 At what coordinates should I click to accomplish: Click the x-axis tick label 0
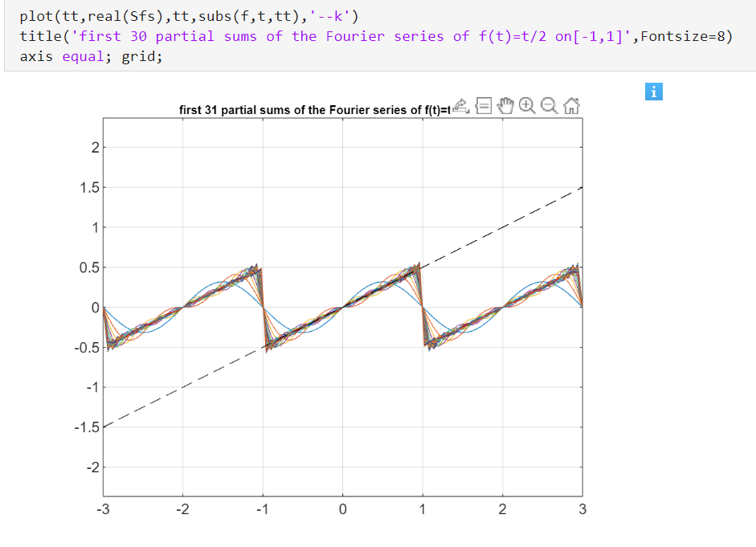pyautogui.click(x=342, y=508)
